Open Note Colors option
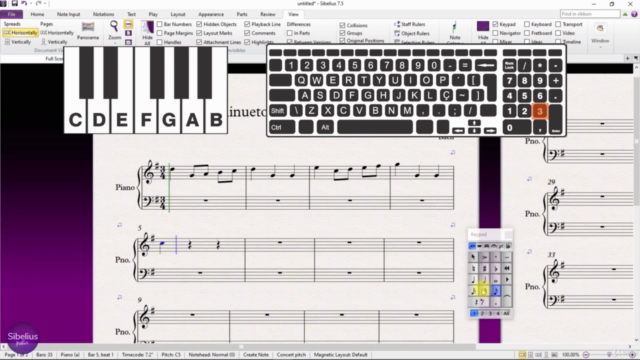The height and width of the screenshot is (360, 640). (454, 32)
